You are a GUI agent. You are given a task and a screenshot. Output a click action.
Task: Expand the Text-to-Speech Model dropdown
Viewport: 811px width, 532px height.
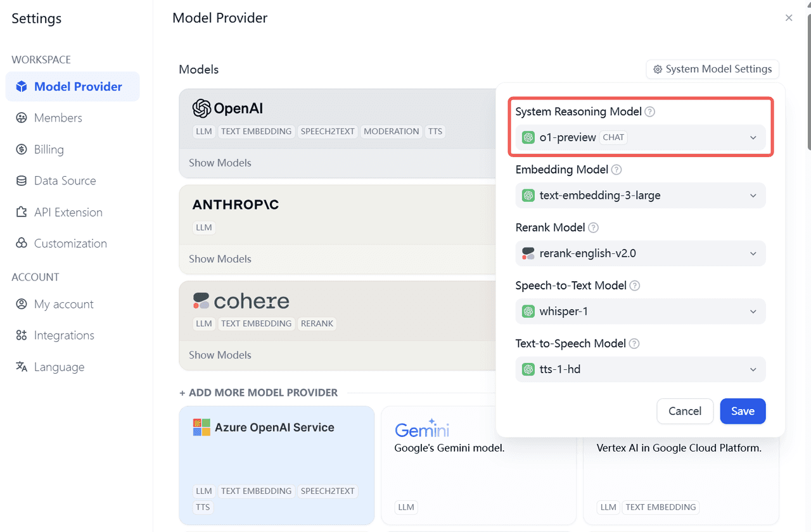click(640, 369)
